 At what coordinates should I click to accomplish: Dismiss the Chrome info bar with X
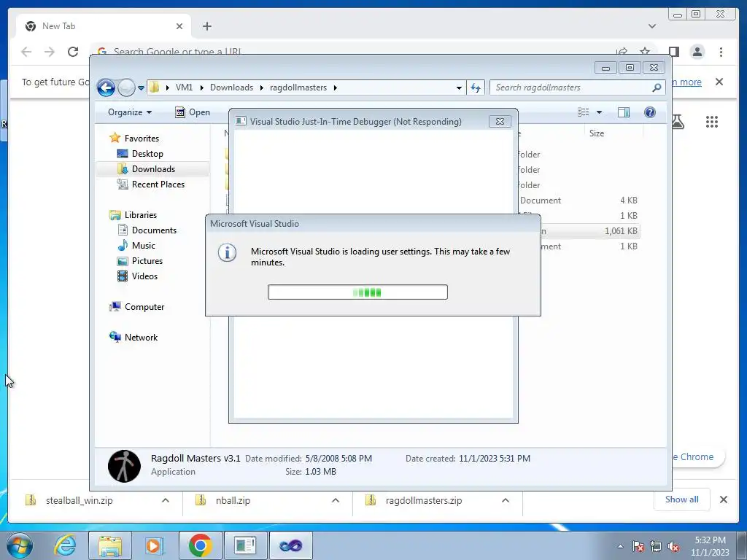tap(719, 82)
